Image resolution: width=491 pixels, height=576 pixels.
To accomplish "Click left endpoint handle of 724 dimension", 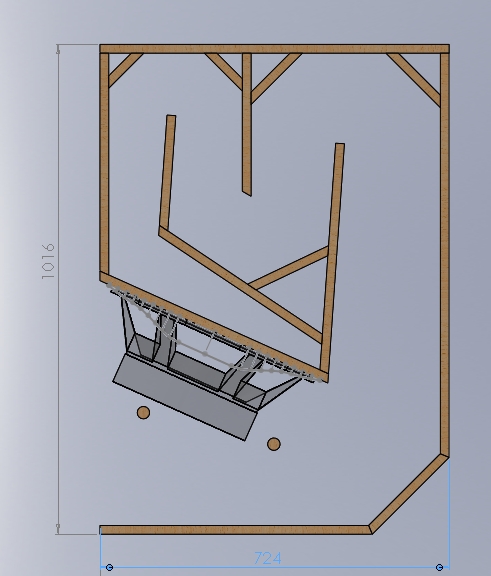I will [x=109, y=568].
